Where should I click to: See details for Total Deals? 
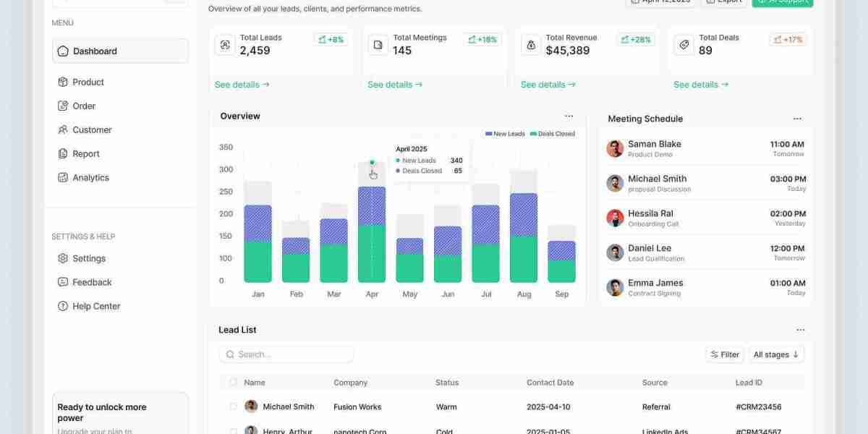coord(701,85)
